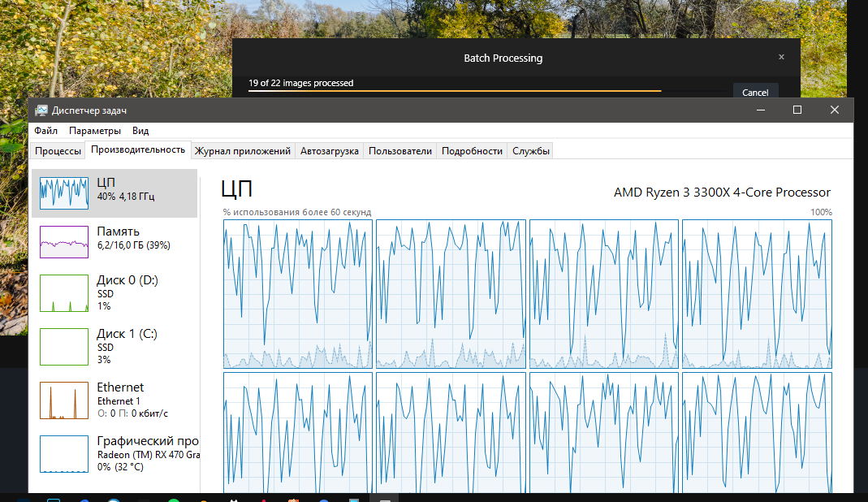Click the top-left CPU core graph

pos(297,294)
